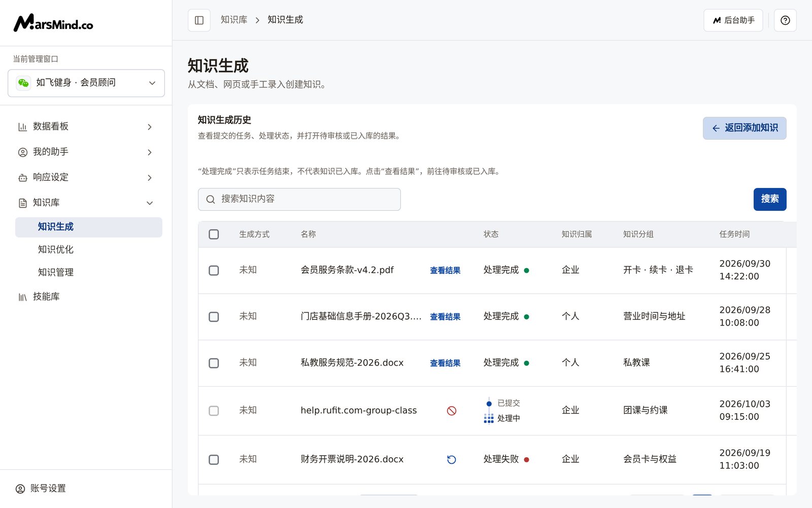The image size is (812, 508).
Task: Click the 返回添加知识 button
Action: 745,128
